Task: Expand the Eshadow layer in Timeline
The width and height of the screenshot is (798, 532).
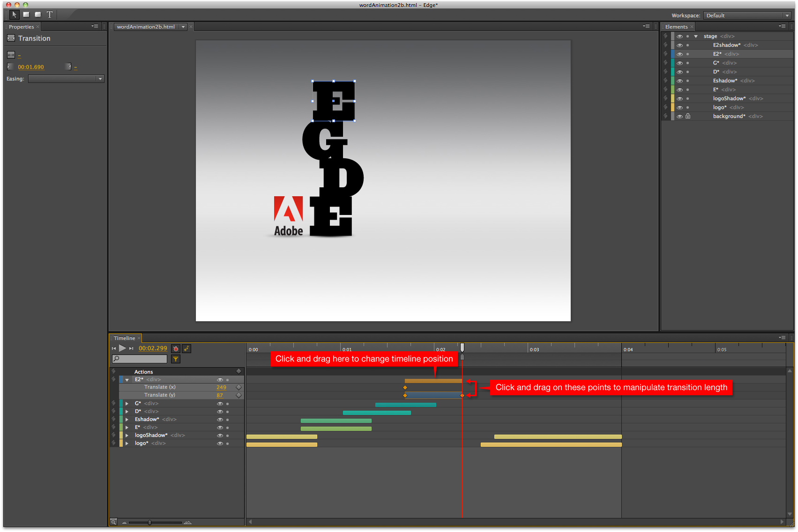Action: pyautogui.click(x=127, y=419)
